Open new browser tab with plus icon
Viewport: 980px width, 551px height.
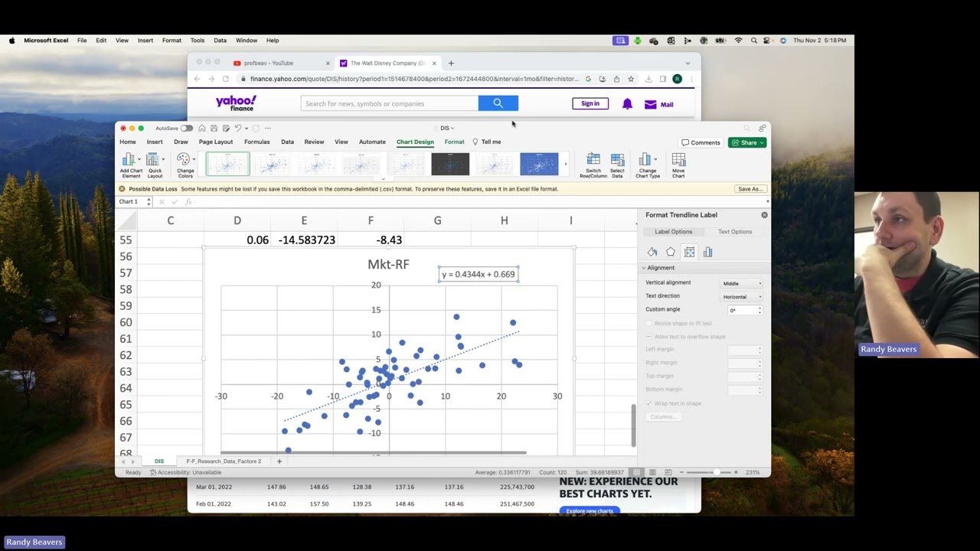click(x=451, y=63)
